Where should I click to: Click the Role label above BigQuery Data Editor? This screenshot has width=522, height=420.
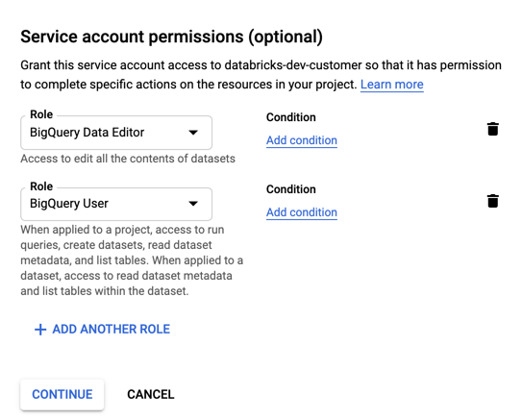pos(41,114)
